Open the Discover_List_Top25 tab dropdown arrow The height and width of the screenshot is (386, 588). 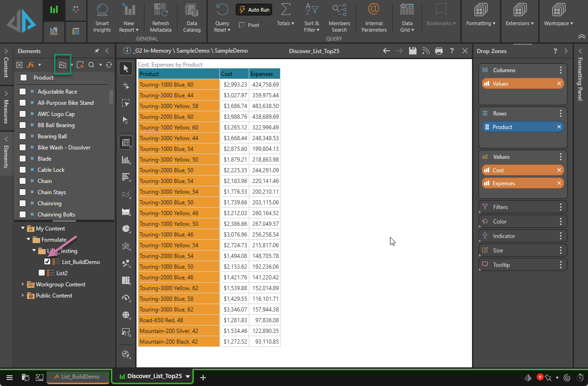[x=188, y=377]
